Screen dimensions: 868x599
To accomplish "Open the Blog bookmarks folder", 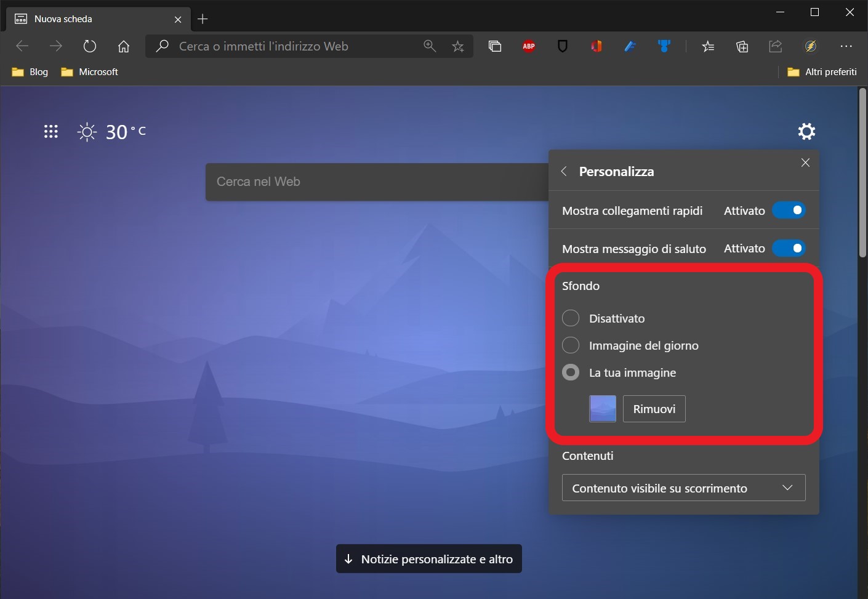I will (x=30, y=72).
